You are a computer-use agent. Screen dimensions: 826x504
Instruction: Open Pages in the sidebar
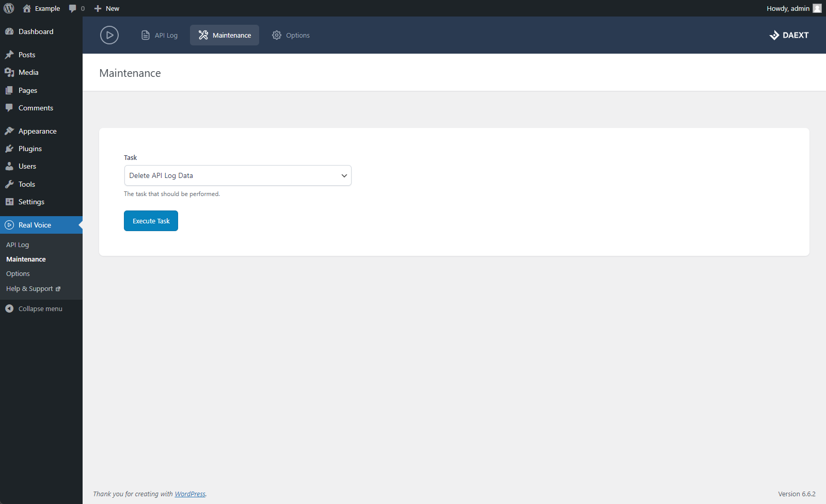(x=41, y=90)
